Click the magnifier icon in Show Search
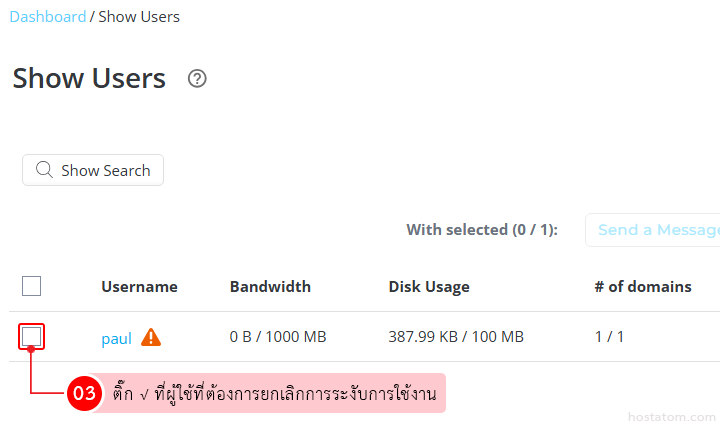720x425 pixels. tap(44, 170)
